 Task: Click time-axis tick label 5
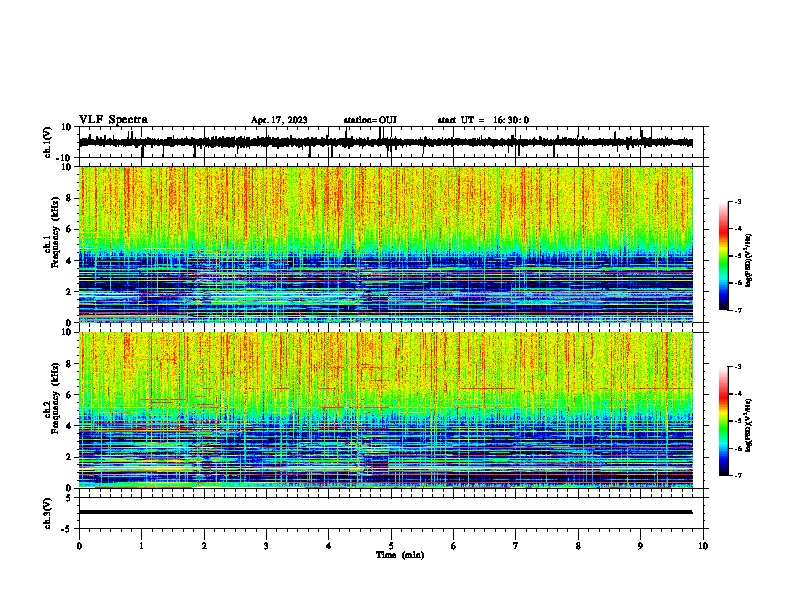coord(391,546)
